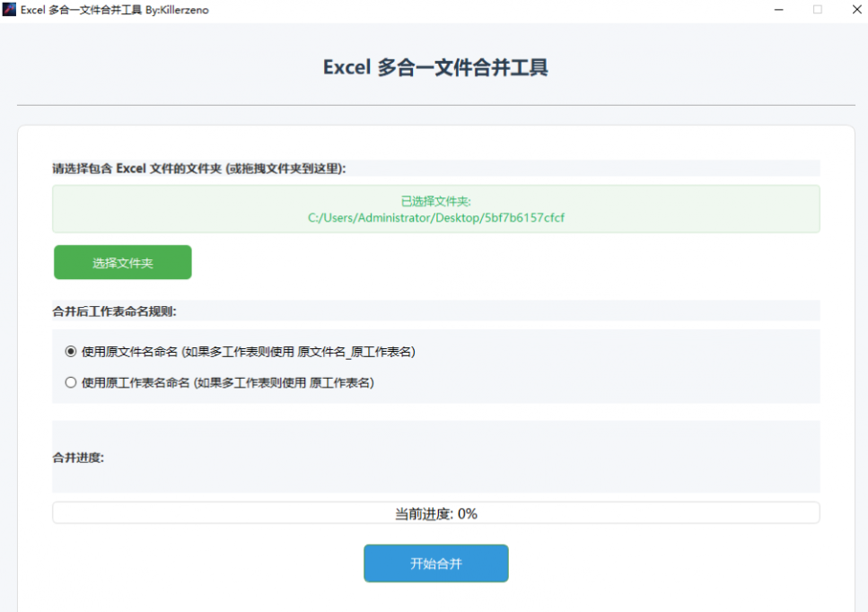The height and width of the screenshot is (612, 868).
Task: Click the separator line under the heading
Action: 435,105
